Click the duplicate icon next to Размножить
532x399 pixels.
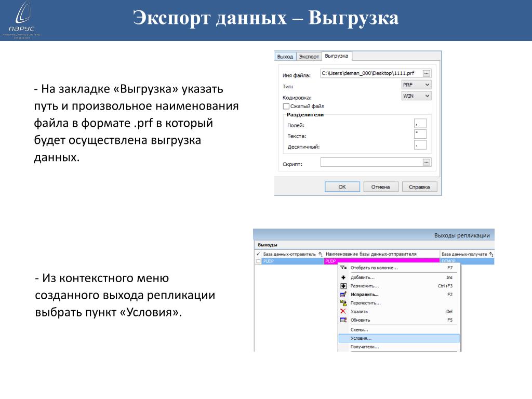[343, 286]
